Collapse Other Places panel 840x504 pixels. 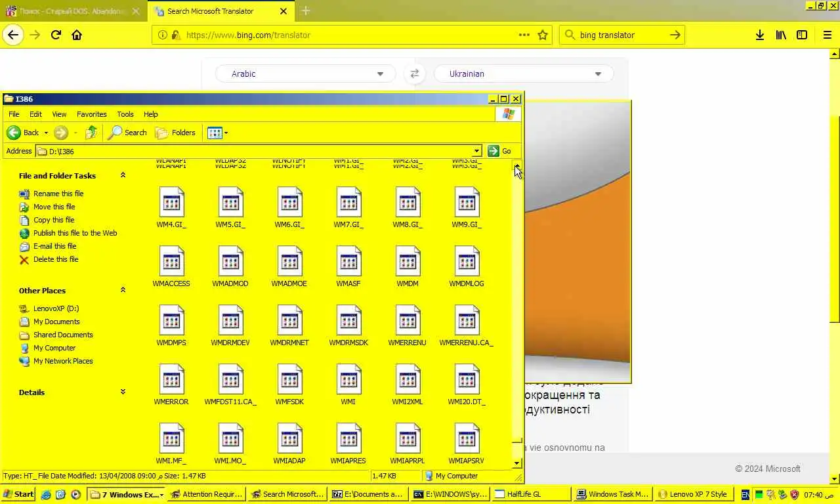123,290
